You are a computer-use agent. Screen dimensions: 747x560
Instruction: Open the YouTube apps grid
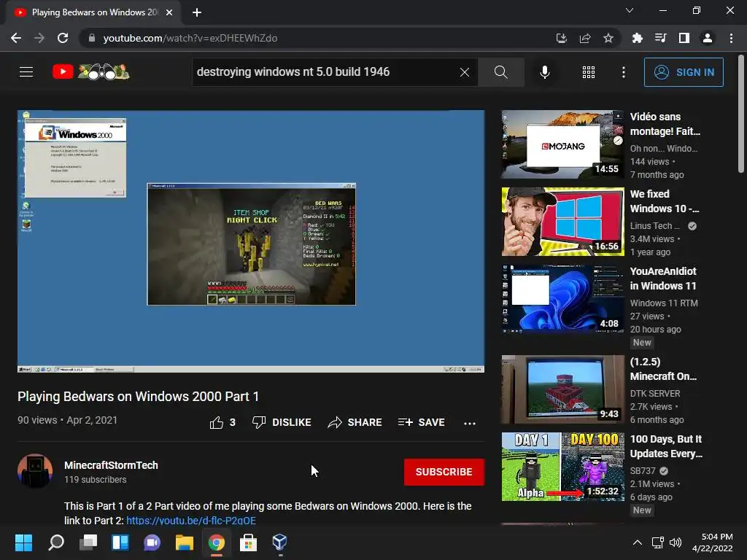589,72
